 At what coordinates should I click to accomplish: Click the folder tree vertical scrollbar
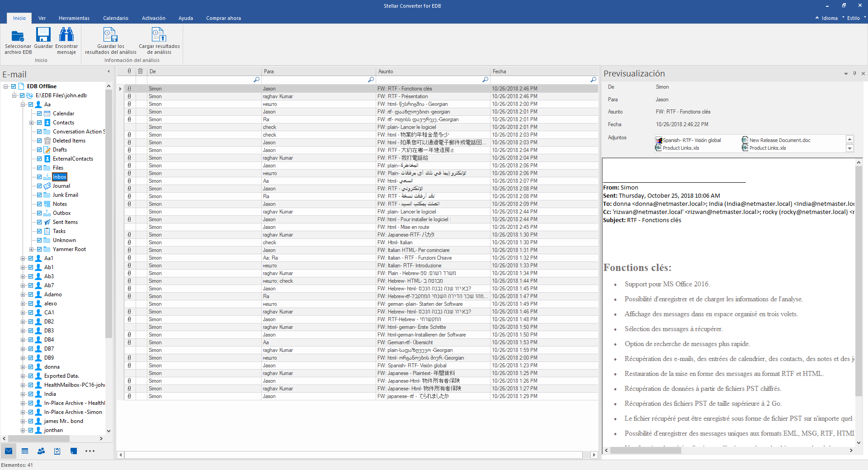coord(108,213)
